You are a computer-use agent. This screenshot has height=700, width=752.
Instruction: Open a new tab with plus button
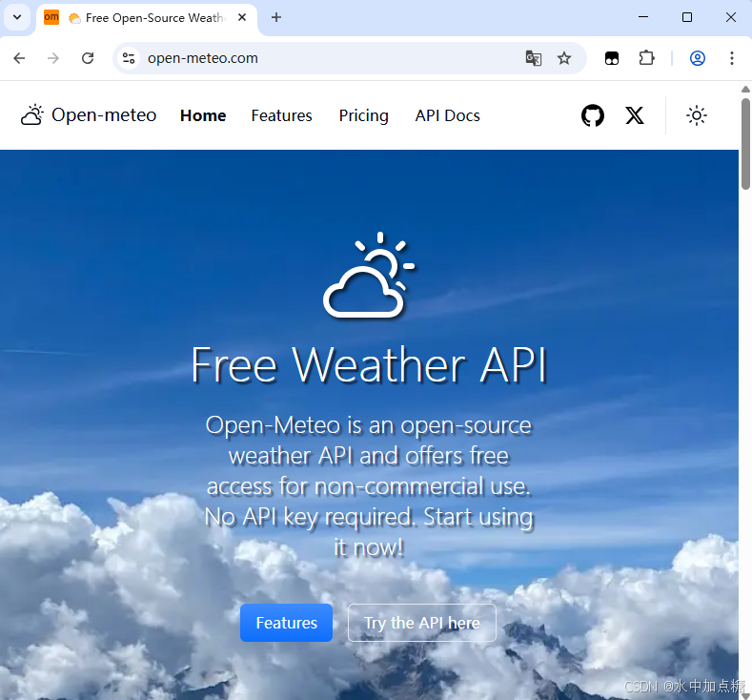(276, 18)
